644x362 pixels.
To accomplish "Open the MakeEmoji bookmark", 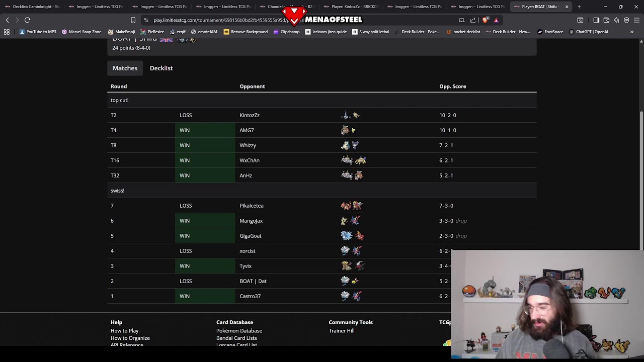I will (121, 32).
